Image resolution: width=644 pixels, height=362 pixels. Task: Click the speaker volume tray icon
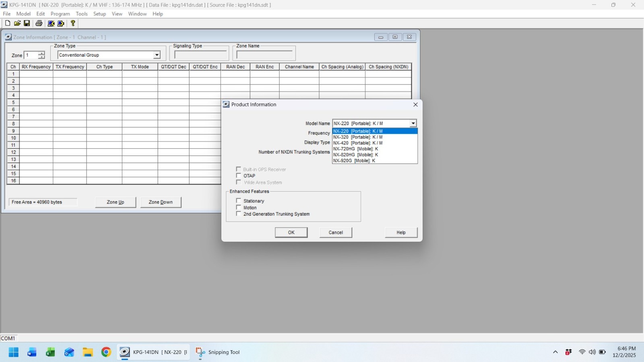pyautogui.click(x=592, y=352)
